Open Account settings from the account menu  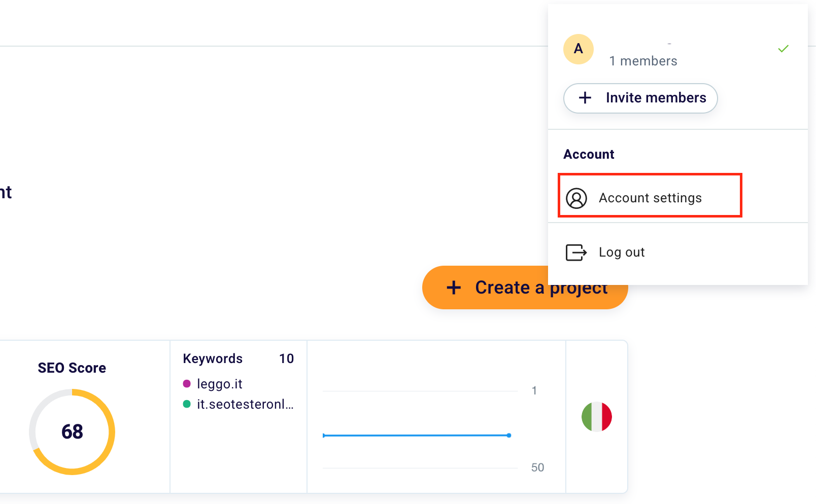point(650,198)
